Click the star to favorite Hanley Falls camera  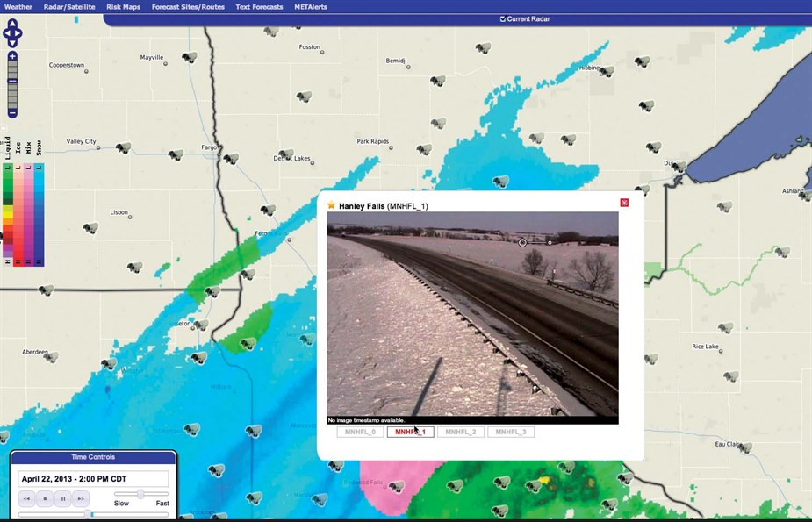[x=331, y=203]
